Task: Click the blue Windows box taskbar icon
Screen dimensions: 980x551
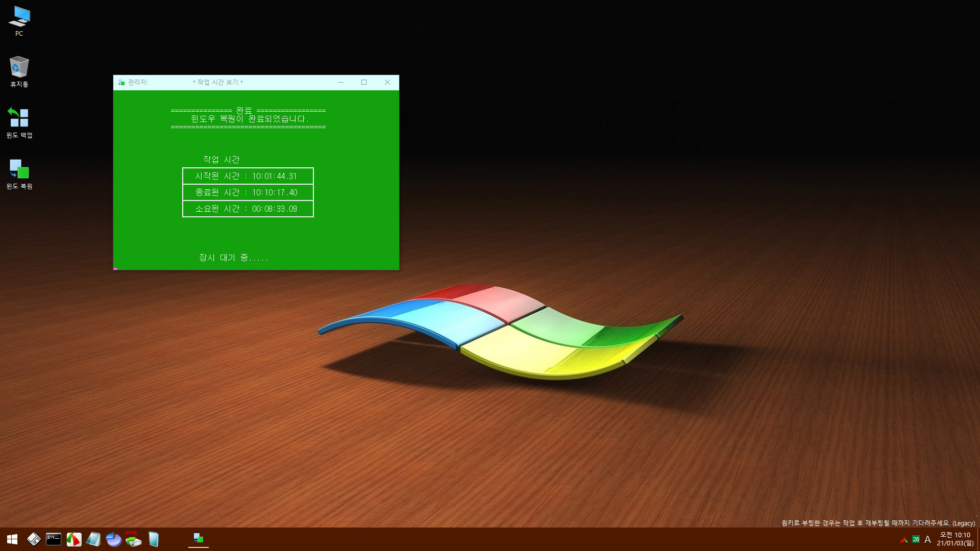Action: pos(154,539)
